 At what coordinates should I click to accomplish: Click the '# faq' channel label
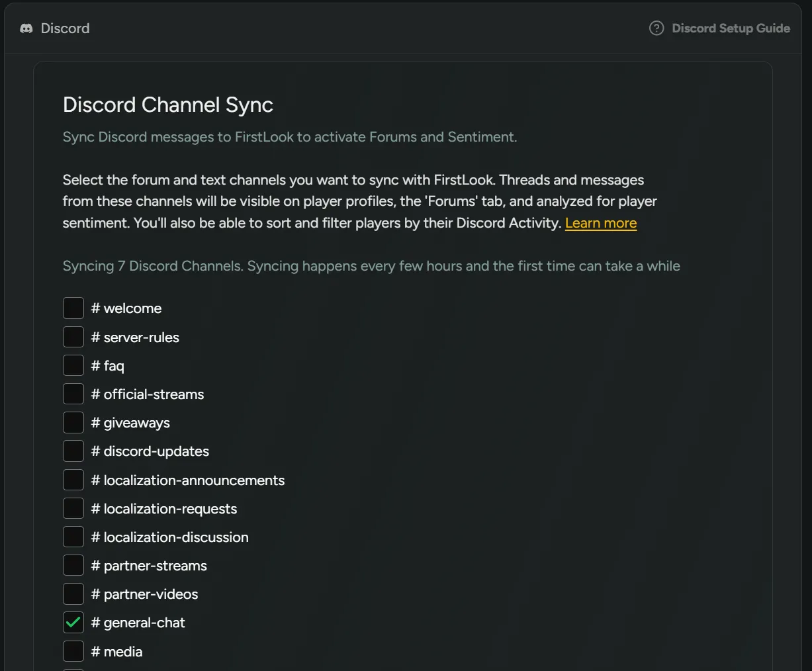(108, 366)
